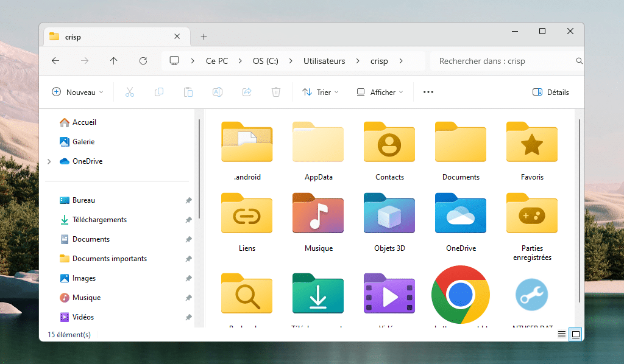Click the Copy icon in the toolbar
624x364 pixels.
pos(158,92)
